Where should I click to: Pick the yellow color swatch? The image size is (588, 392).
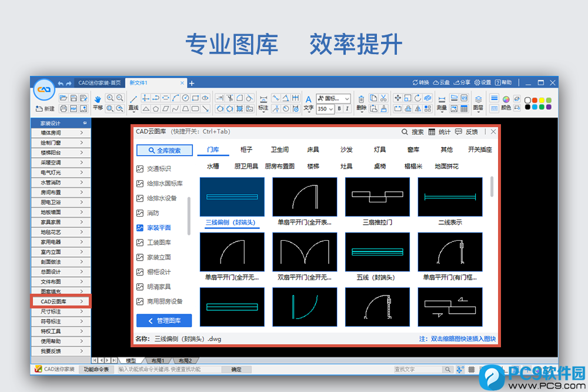coord(542,100)
